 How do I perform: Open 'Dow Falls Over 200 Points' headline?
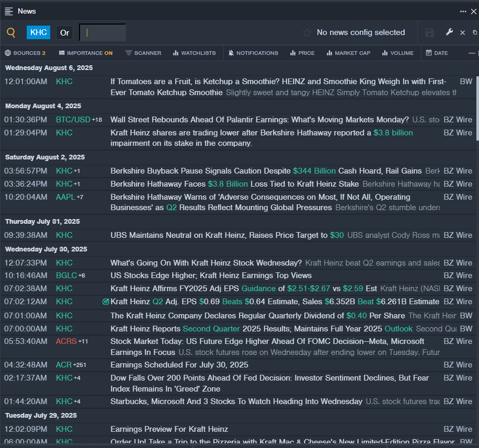tap(270, 384)
